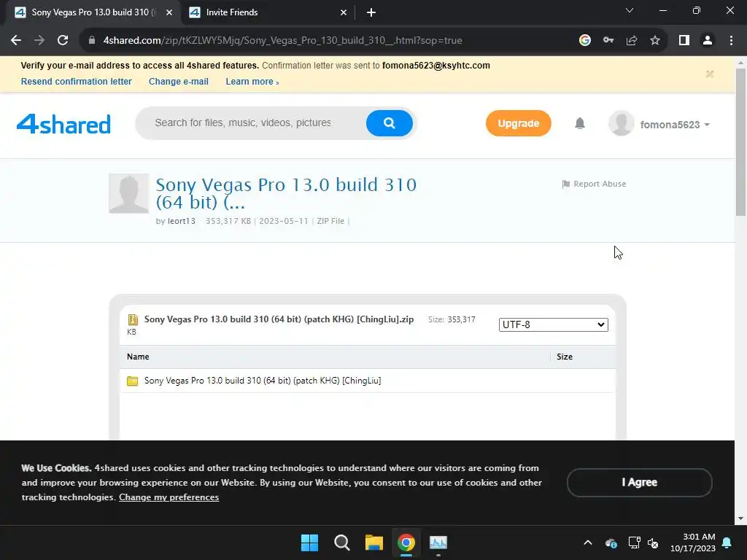Click the browser forward arrow
Image resolution: width=747 pixels, height=560 pixels.
point(39,41)
